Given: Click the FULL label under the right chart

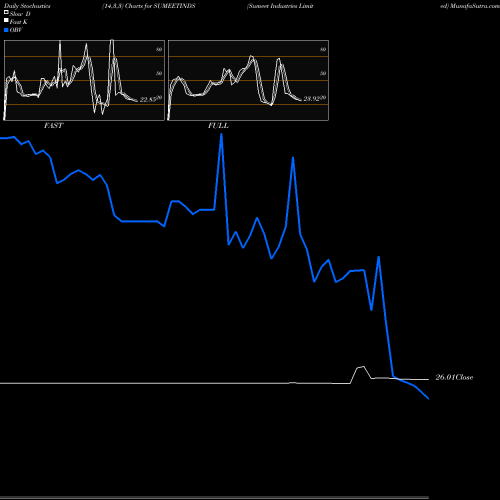Looking at the screenshot, I should (x=218, y=126).
